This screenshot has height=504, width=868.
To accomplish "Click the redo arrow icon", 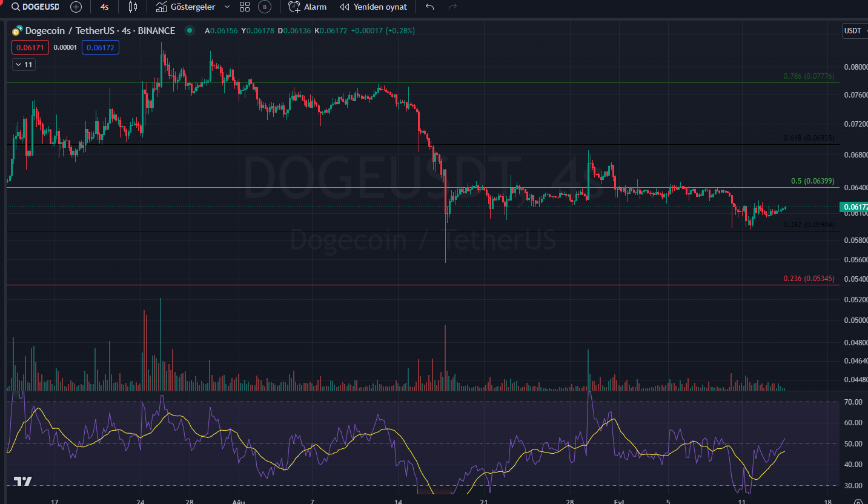I will tap(452, 7).
